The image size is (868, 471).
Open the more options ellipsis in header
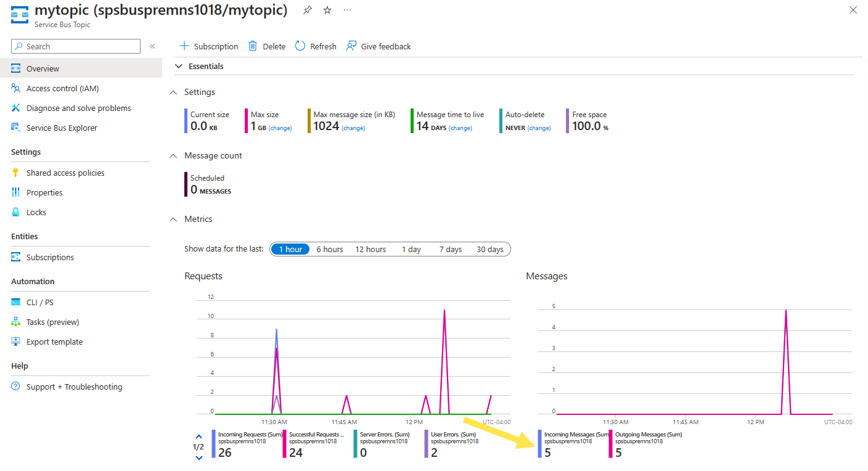tap(347, 10)
